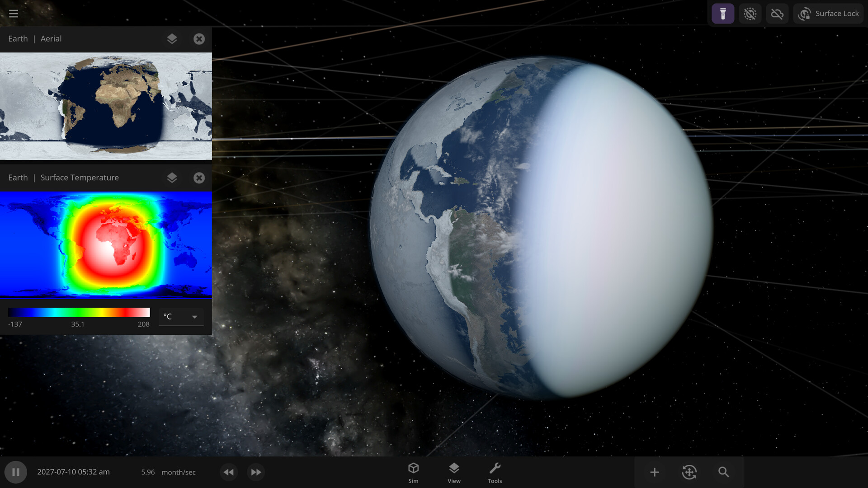This screenshot has height=488, width=868.
Task: Pause the simulation playback
Action: point(16,471)
